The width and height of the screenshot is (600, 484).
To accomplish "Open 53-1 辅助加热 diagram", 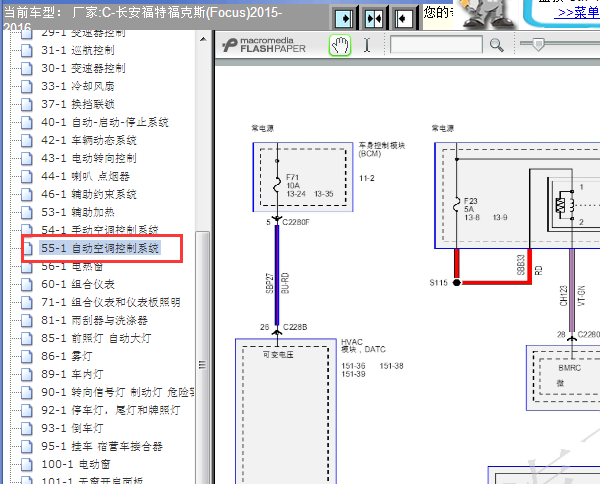I will (x=78, y=212).
